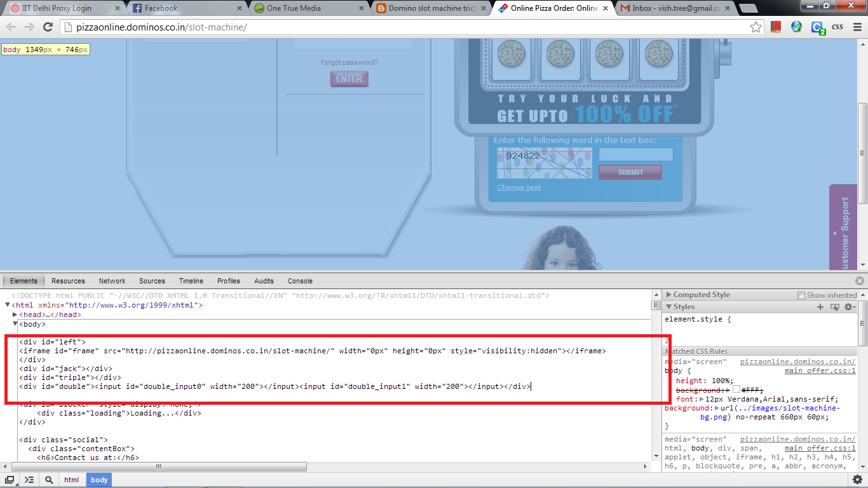Open the globe extension icon
Screen dimensions: 868x488
(796, 27)
